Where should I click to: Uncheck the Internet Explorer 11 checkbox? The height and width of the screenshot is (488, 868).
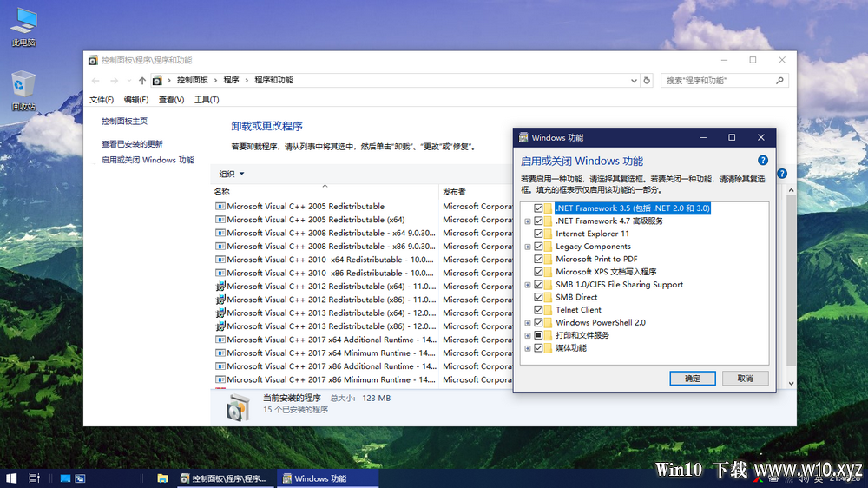[x=538, y=234]
